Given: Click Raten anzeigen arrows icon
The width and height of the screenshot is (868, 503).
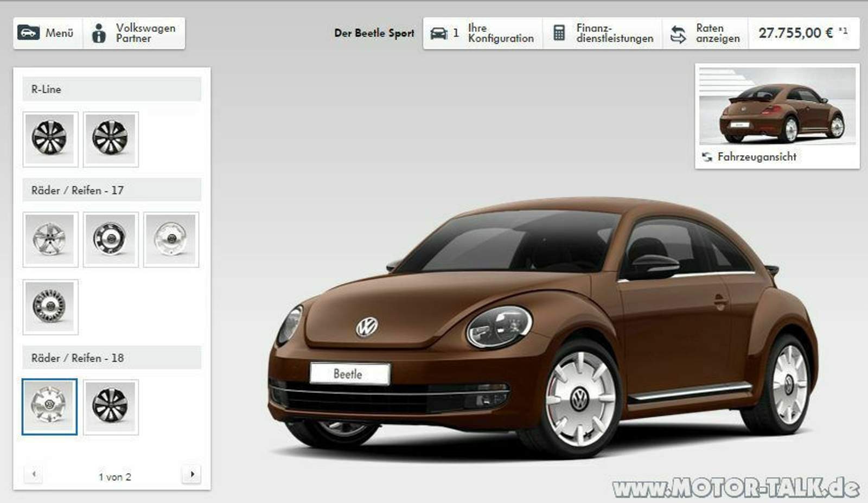Looking at the screenshot, I should 678,34.
